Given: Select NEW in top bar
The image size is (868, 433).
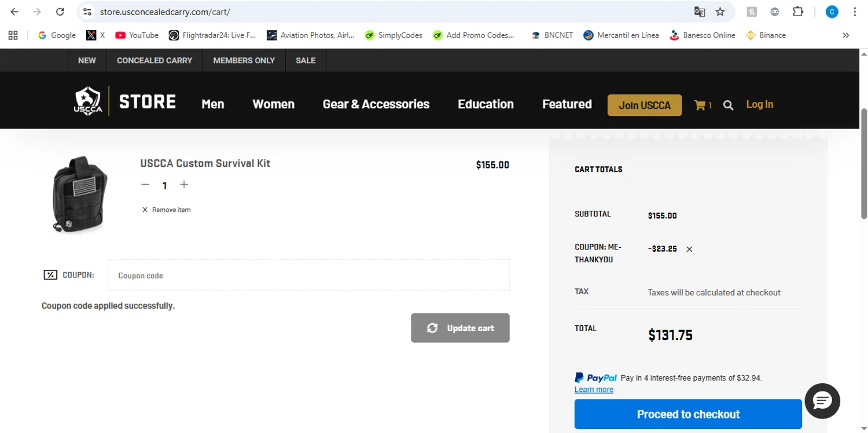Looking at the screenshot, I should point(87,60).
